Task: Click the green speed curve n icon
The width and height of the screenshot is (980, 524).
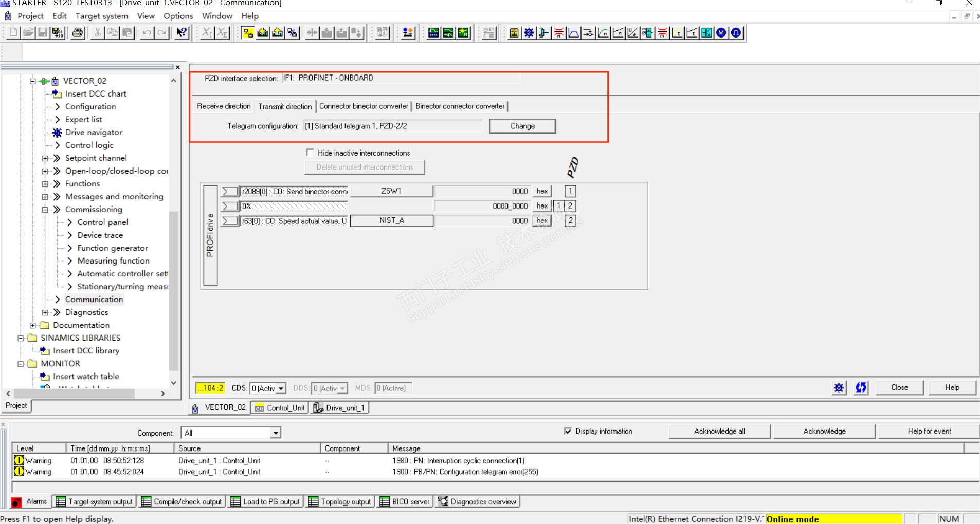Action: tap(603, 33)
